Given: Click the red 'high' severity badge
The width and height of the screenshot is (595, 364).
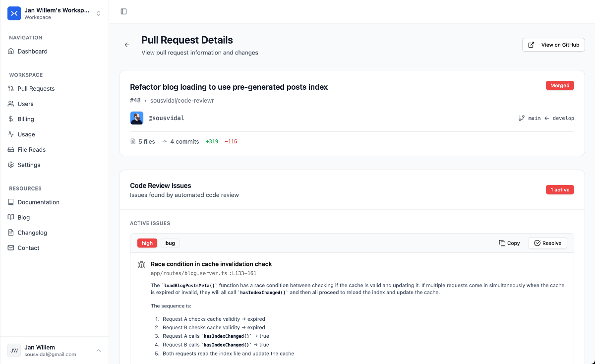Looking at the screenshot, I should click(147, 243).
